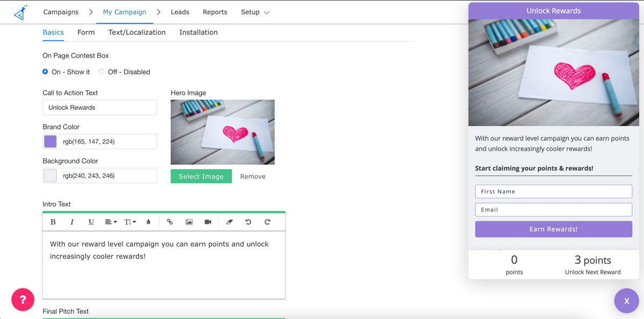Click the flask logo icon
Screen dimensions: 644x319
(x=20, y=12)
